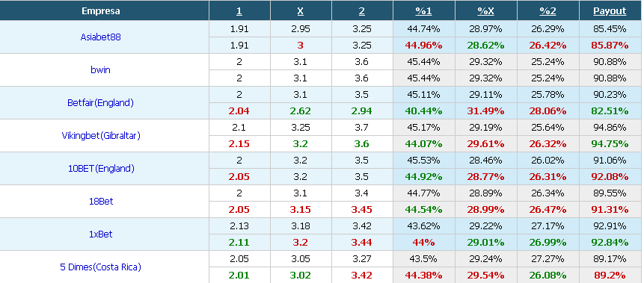644x283 pixels.
Task: Open the Vikingbet(Gibraltar) link
Action: click(101, 136)
